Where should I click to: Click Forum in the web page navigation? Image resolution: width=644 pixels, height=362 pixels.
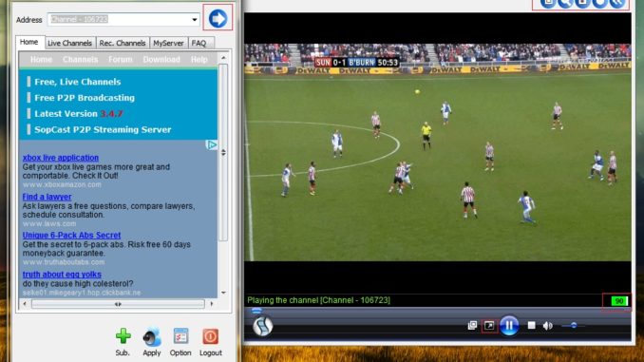(x=121, y=60)
